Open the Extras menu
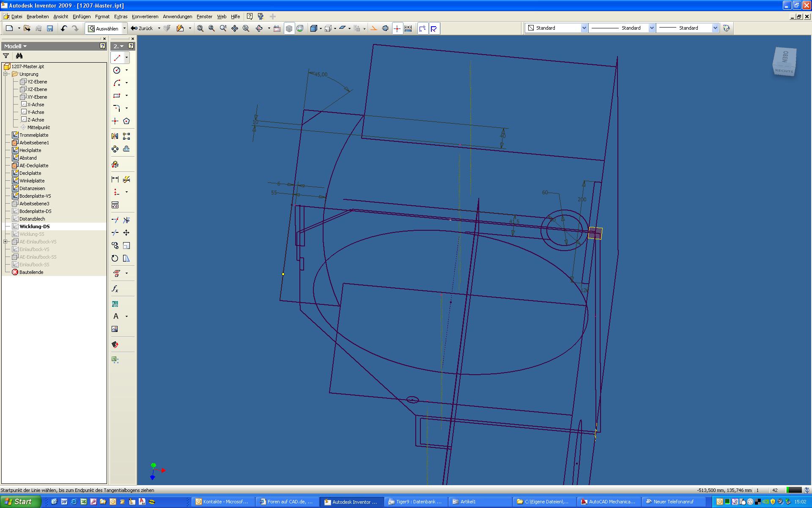812x508 pixels. point(121,17)
